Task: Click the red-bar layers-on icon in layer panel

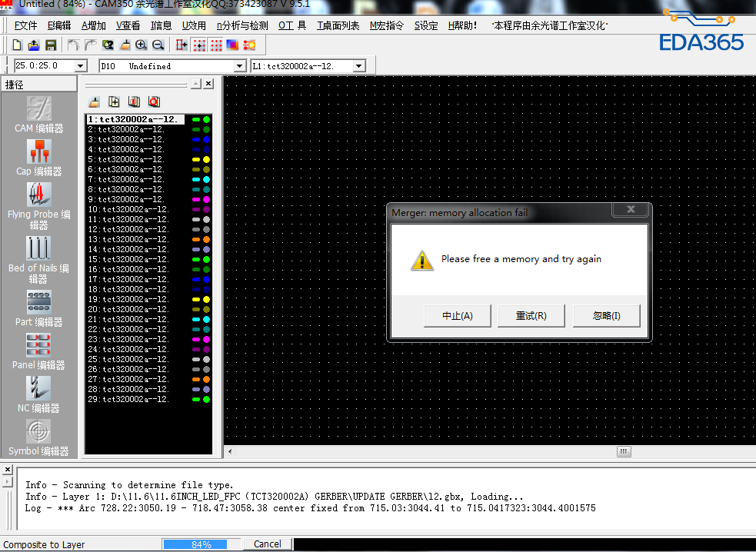Action: (x=134, y=101)
